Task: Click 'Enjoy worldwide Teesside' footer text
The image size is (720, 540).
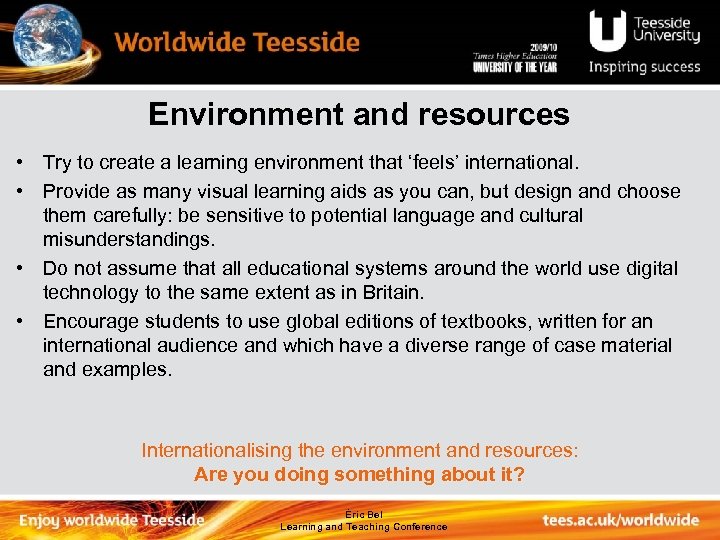Action: point(112,520)
